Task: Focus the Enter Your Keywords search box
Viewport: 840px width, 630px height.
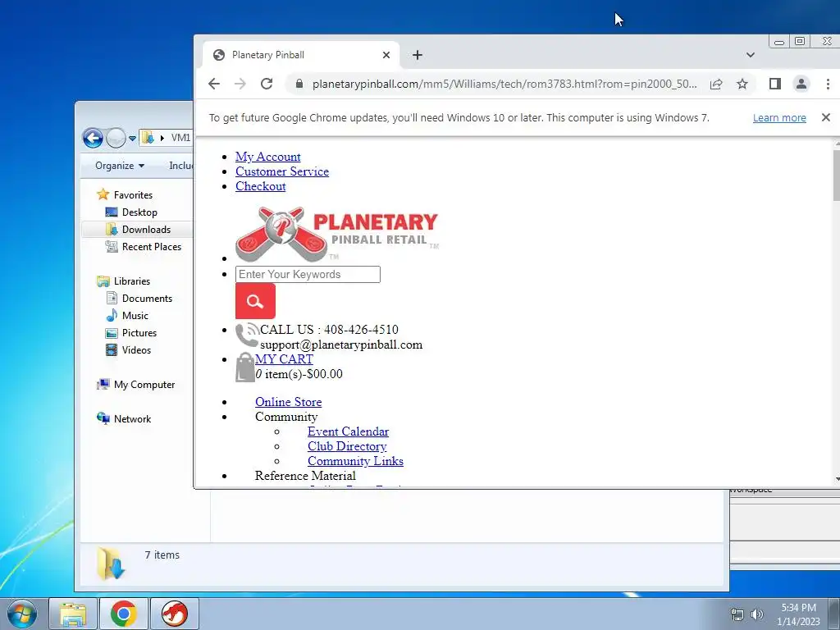Action: 308,274
